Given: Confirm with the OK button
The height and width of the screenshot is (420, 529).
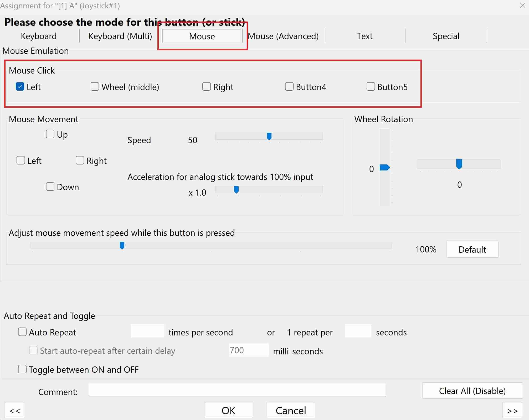Looking at the screenshot, I should pyautogui.click(x=228, y=410).
